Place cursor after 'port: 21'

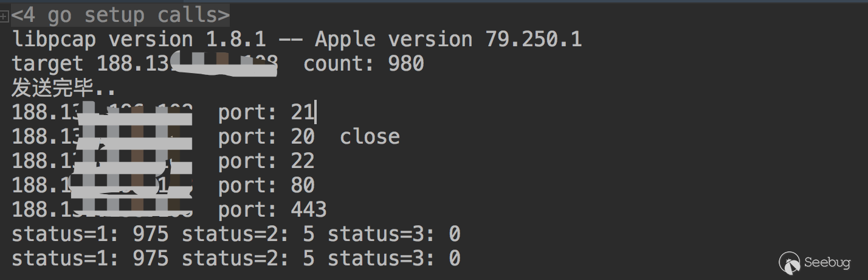(x=315, y=113)
